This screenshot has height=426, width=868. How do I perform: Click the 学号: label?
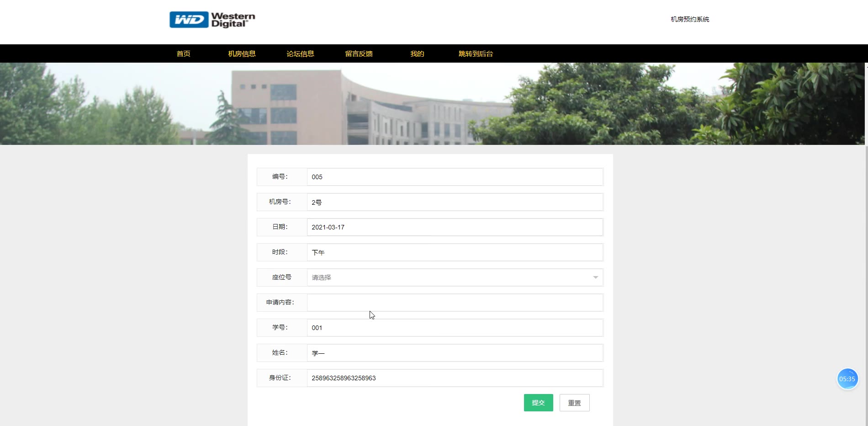[x=280, y=328]
